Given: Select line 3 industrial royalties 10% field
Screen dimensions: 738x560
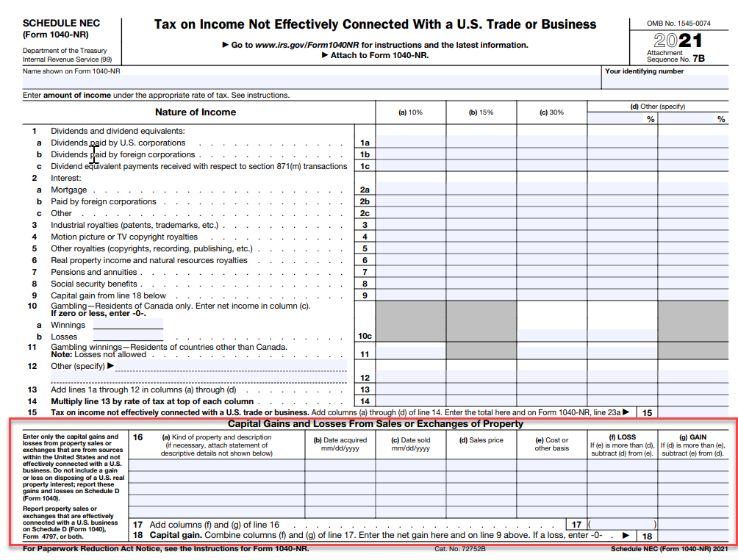Looking at the screenshot, I should point(411,224).
